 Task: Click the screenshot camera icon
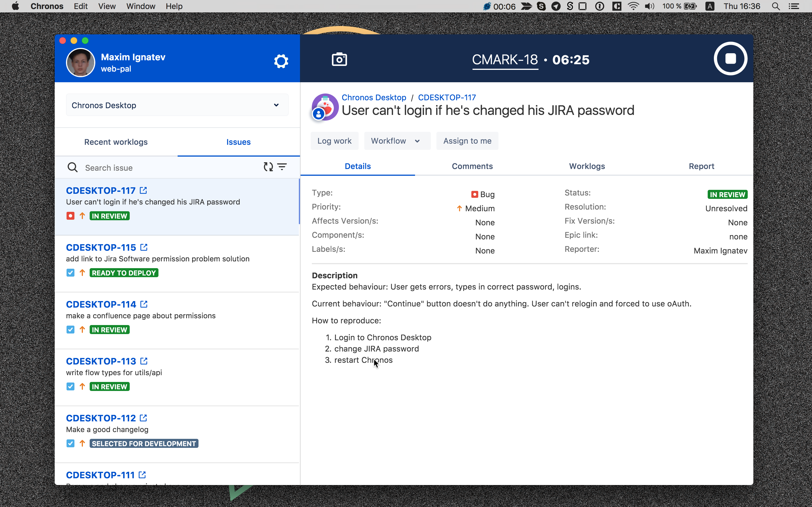point(339,60)
